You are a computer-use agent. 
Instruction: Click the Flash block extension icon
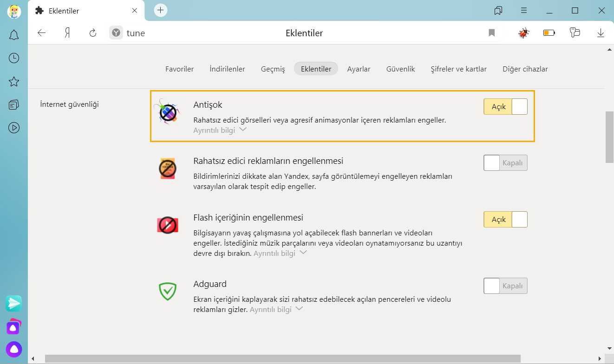[x=168, y=225]
